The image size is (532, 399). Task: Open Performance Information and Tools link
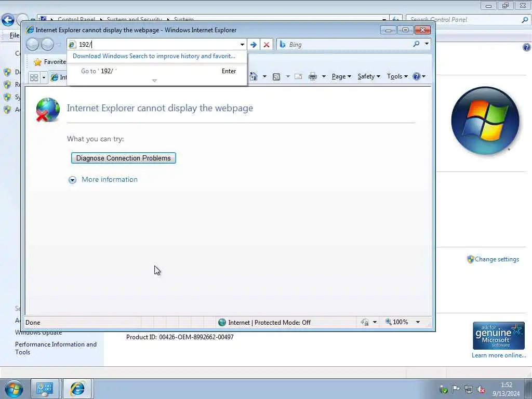(56, 348)
